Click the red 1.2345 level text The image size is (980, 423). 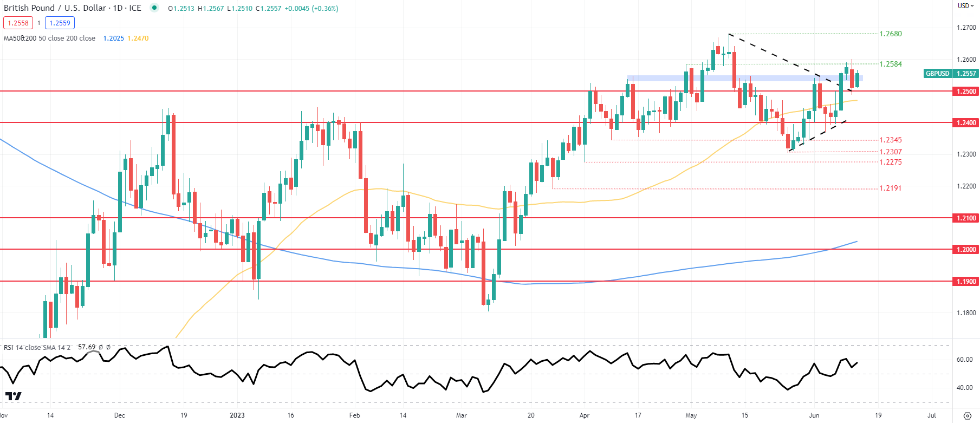891,140
